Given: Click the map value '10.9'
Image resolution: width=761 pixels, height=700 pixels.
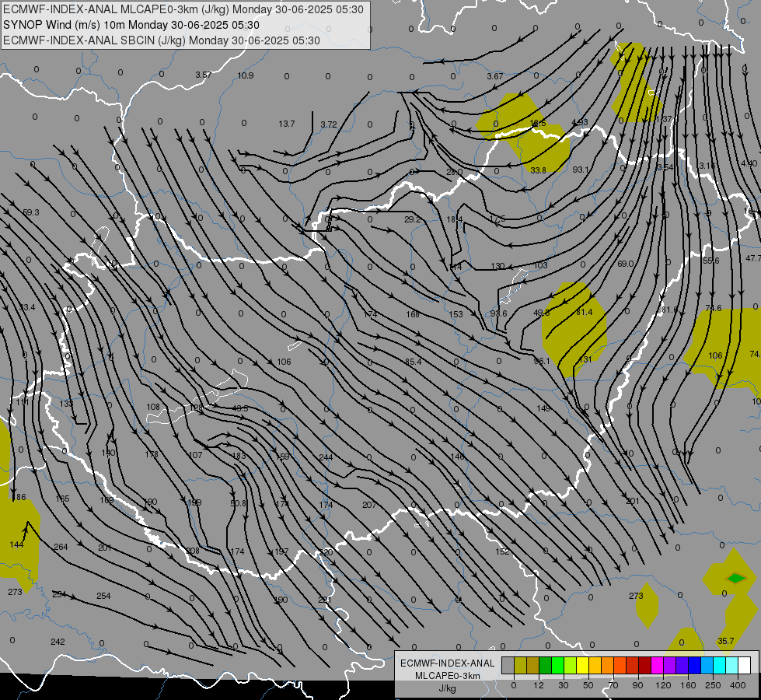Looking at the screenshot, I should [x=246, y=75].
